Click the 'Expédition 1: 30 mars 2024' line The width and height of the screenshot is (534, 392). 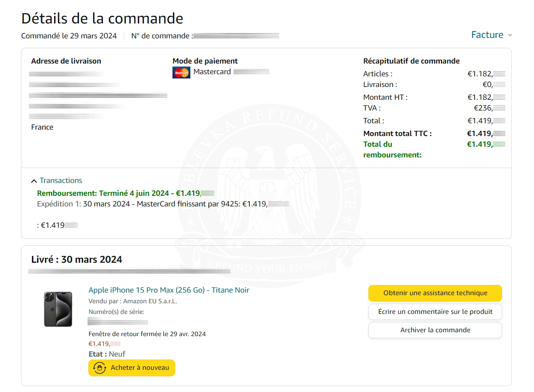click(x=163, y=204)
